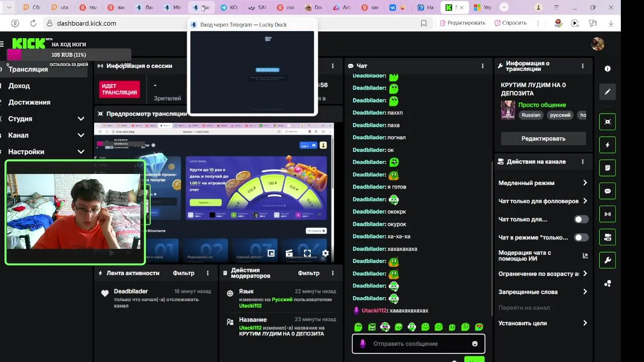Open Установить цели settings
Viewport: 644px width, 362px height.
click(x=542, y=323)
